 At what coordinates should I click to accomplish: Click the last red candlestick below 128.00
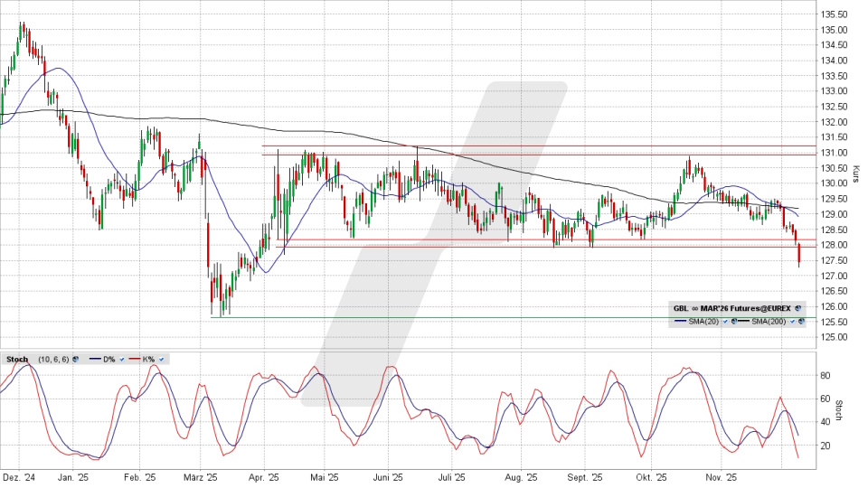[798, 256]
